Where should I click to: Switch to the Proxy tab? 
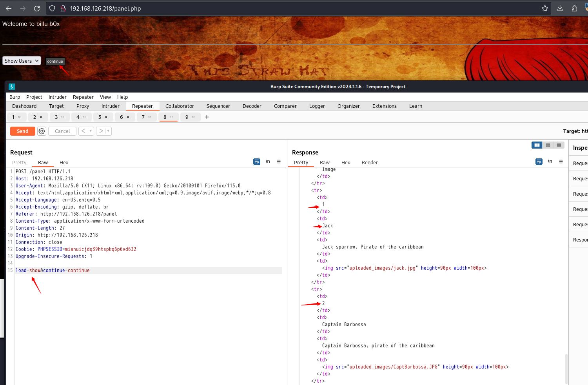click(83, 106)
